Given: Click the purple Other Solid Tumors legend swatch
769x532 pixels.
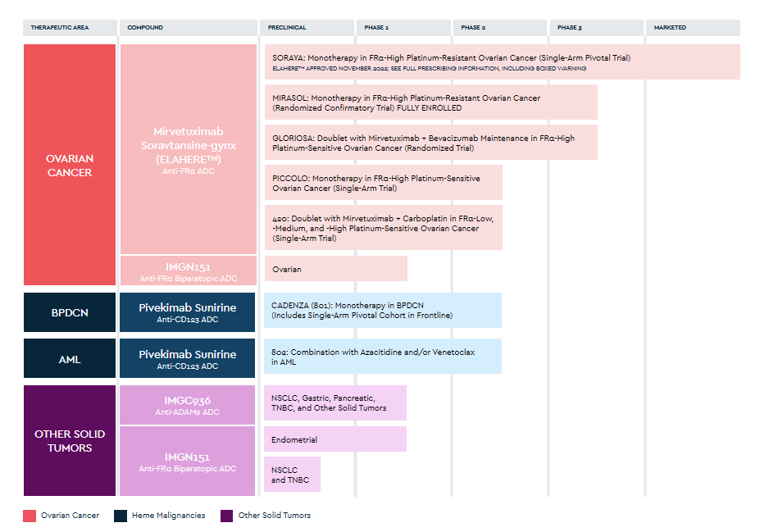Looking at the screenshot, I should click(x=226, y=516).
